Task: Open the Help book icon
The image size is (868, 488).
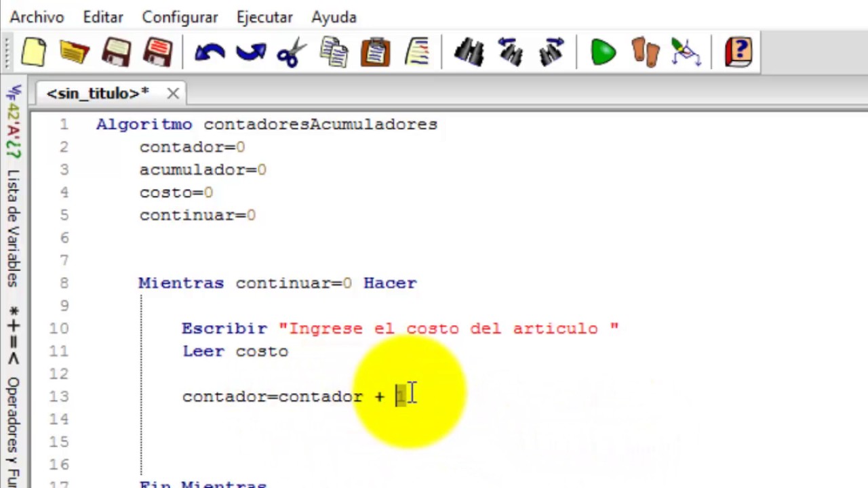Action: 738,52
